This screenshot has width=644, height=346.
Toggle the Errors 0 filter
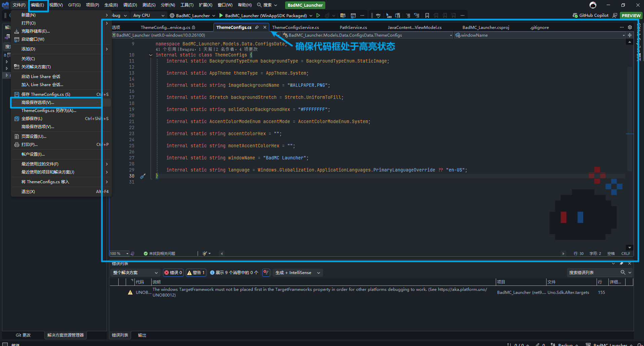(173, 273)
